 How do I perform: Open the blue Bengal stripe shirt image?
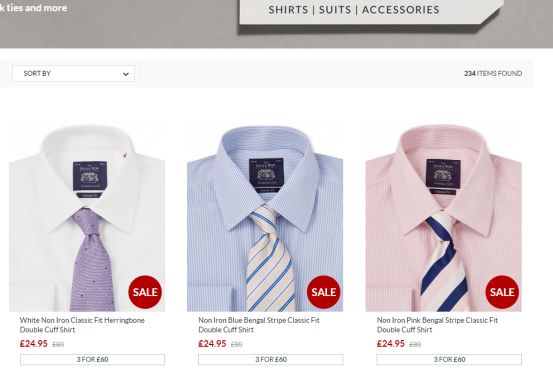click(265, 218)
